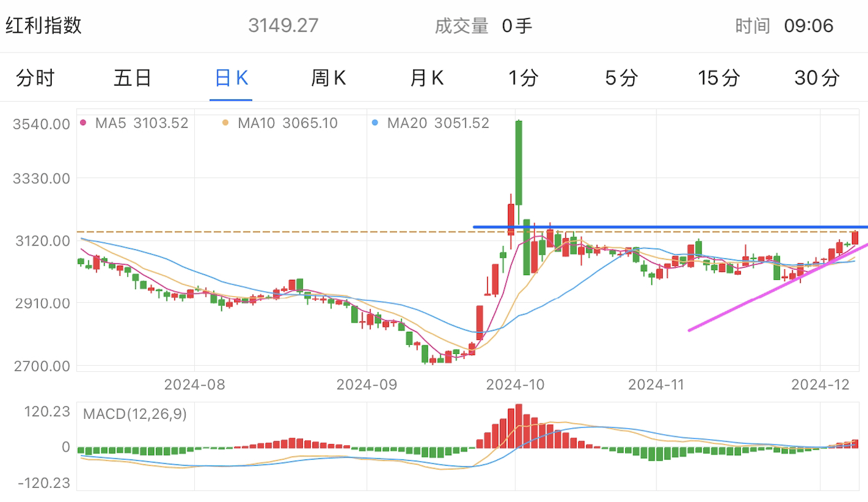Open the 月K chart tab

tap(427, 78)
